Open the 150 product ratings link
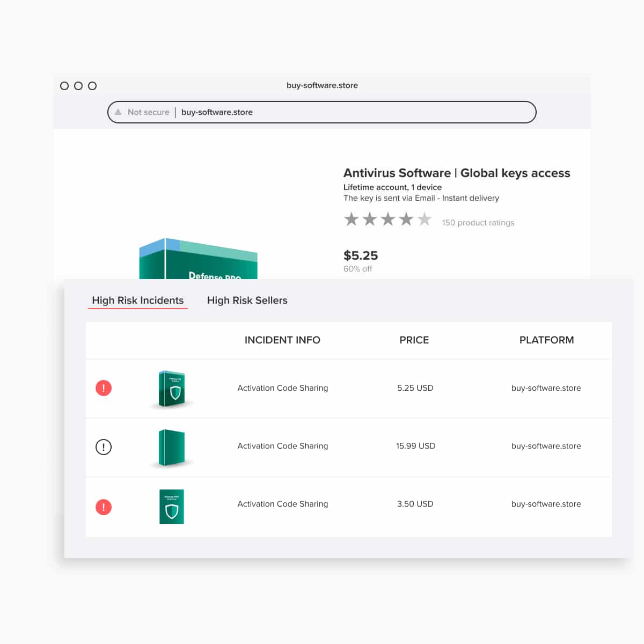 (478, 223)
